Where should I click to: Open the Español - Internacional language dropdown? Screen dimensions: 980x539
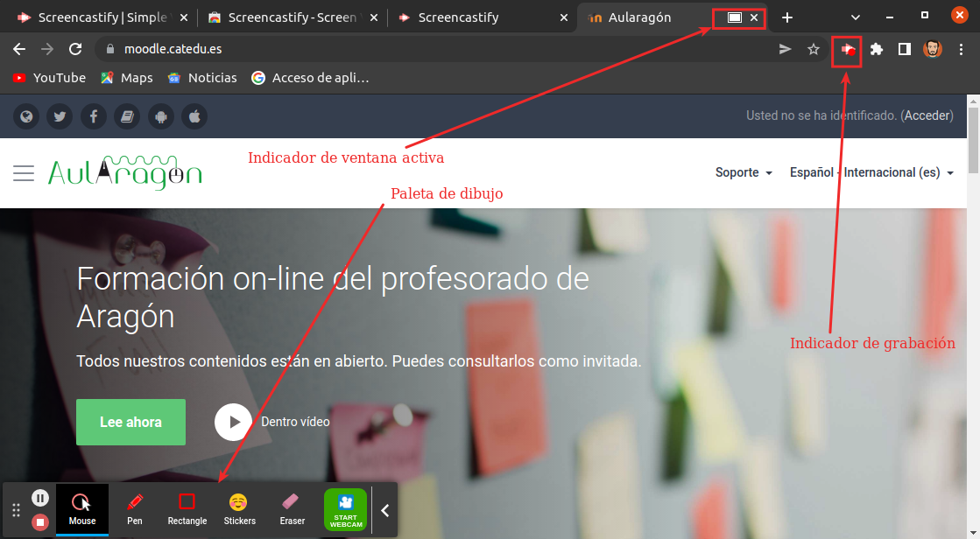[x=872, y=172]
